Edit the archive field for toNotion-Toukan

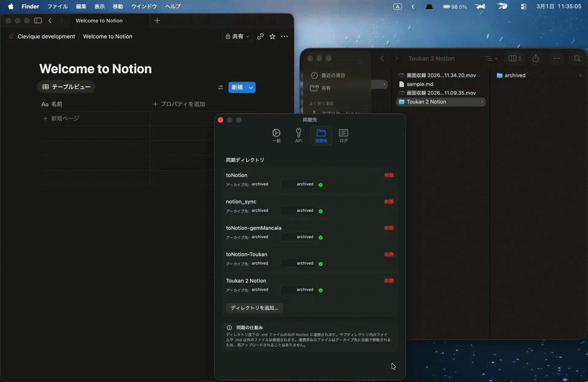click(298, 263)
